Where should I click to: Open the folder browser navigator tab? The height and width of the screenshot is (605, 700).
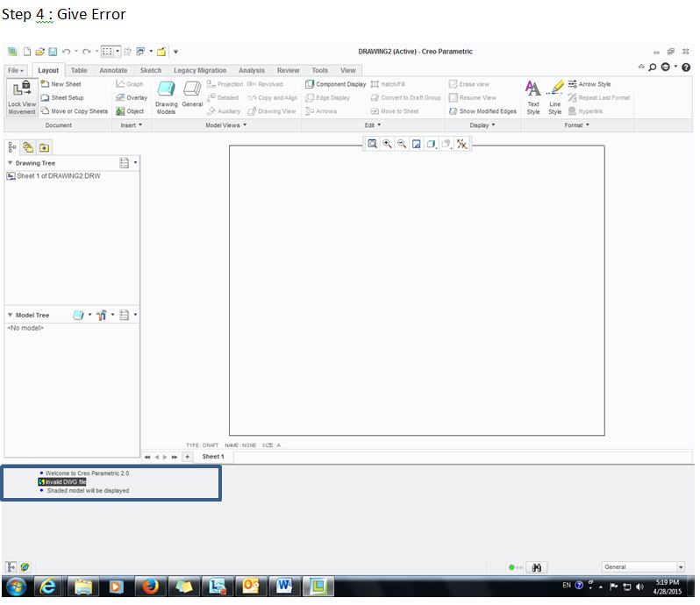28,147
